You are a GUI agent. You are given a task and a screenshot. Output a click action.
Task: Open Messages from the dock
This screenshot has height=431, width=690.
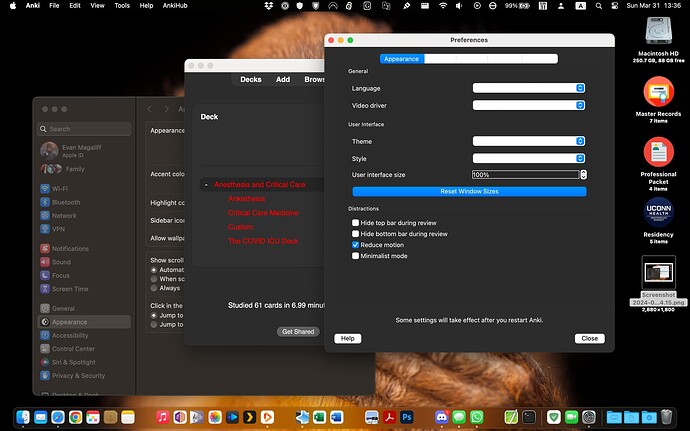pyautogui.click(x=459, y=416)
